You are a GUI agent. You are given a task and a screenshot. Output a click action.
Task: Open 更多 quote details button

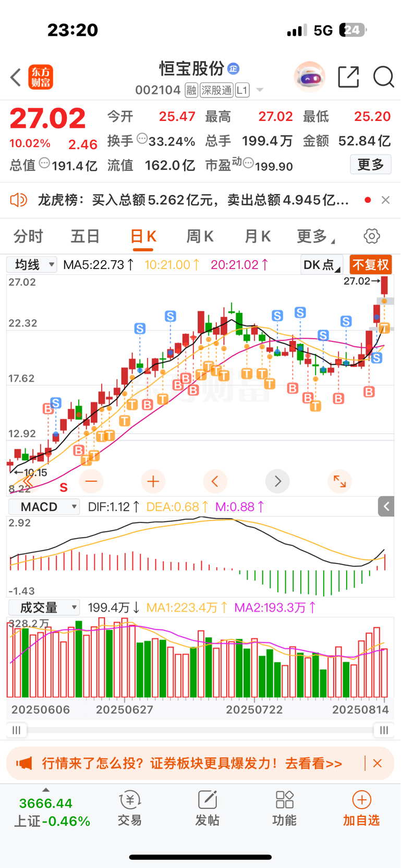click(x=371, y=165)
